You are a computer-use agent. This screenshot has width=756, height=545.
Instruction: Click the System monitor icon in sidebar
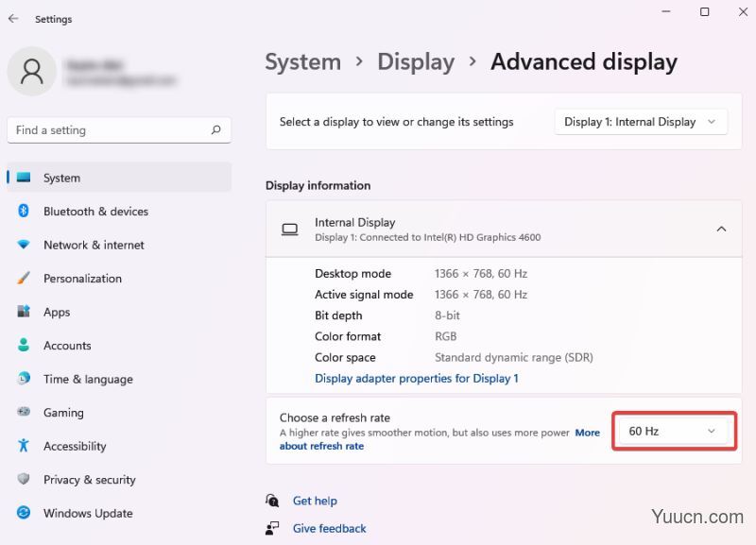(24, 178)
